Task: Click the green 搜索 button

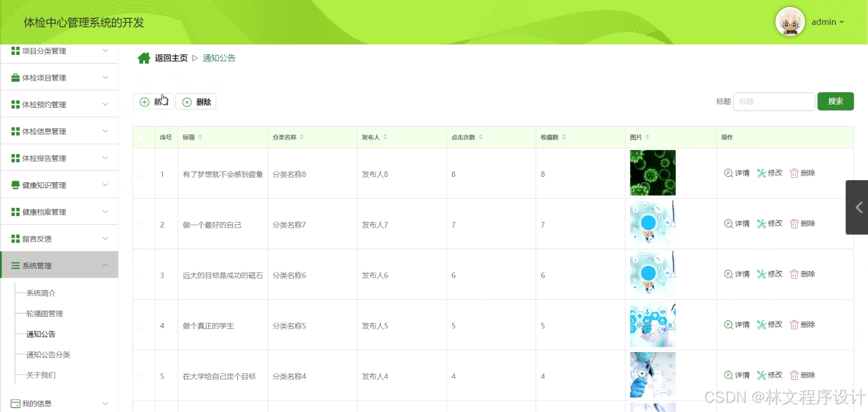Action: coord(835,101)
